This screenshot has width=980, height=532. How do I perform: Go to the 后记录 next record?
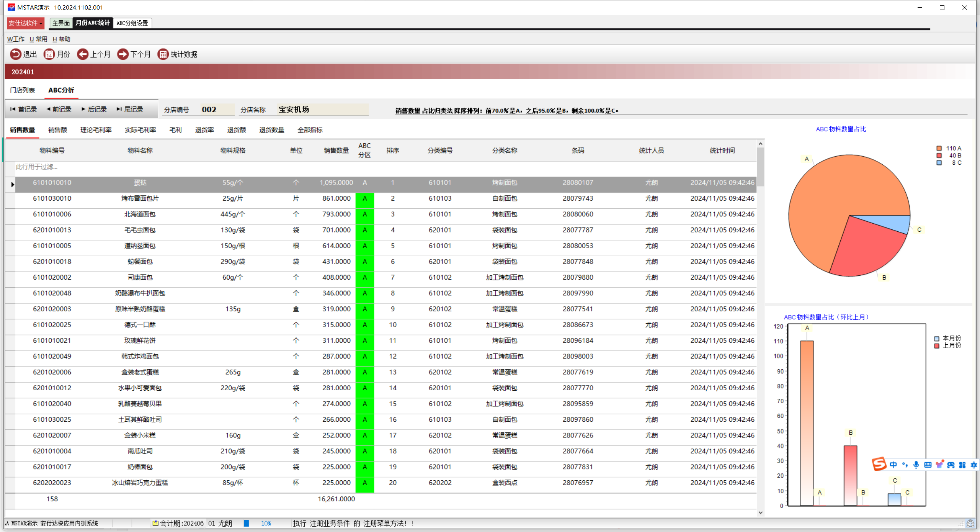(94, 110)
